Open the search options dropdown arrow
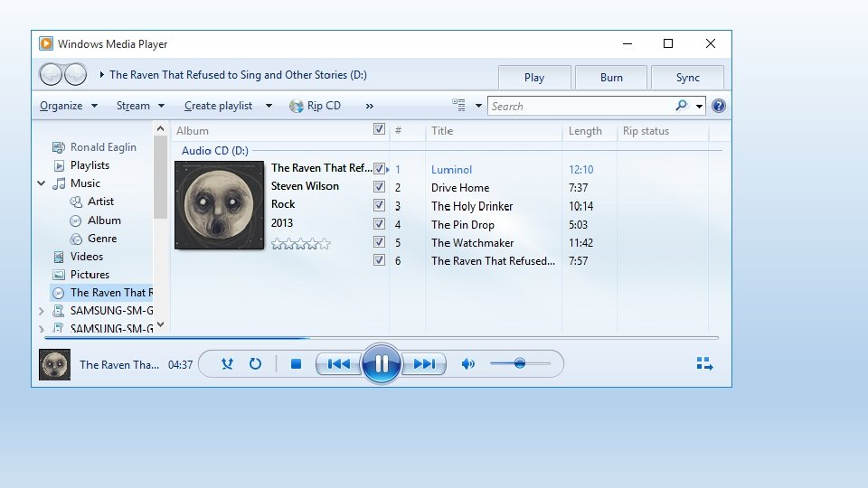This screenshot has height=488, width=868. [x=699, y=107]
